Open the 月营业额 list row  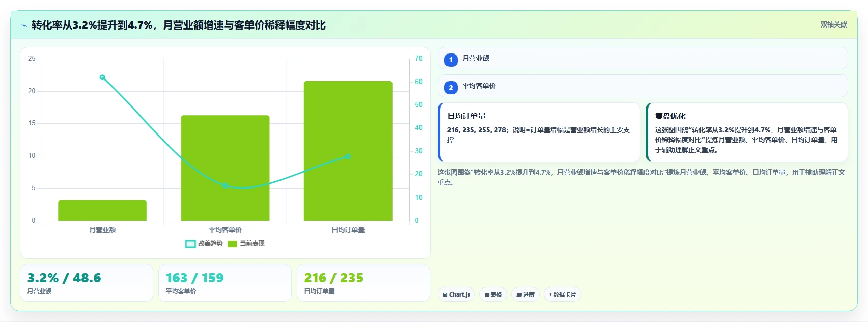642,58
